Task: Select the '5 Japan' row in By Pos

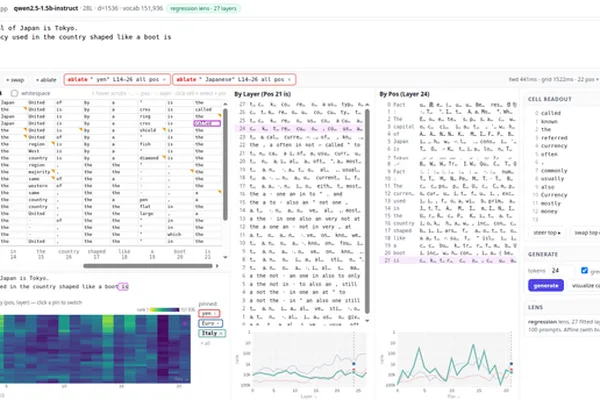Action: coord(448,141)
